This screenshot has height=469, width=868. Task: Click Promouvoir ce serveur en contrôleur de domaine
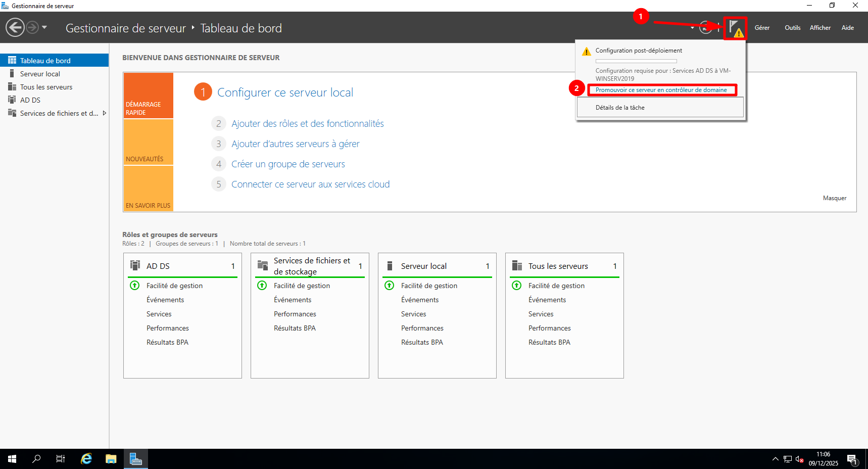click(661, 90)
